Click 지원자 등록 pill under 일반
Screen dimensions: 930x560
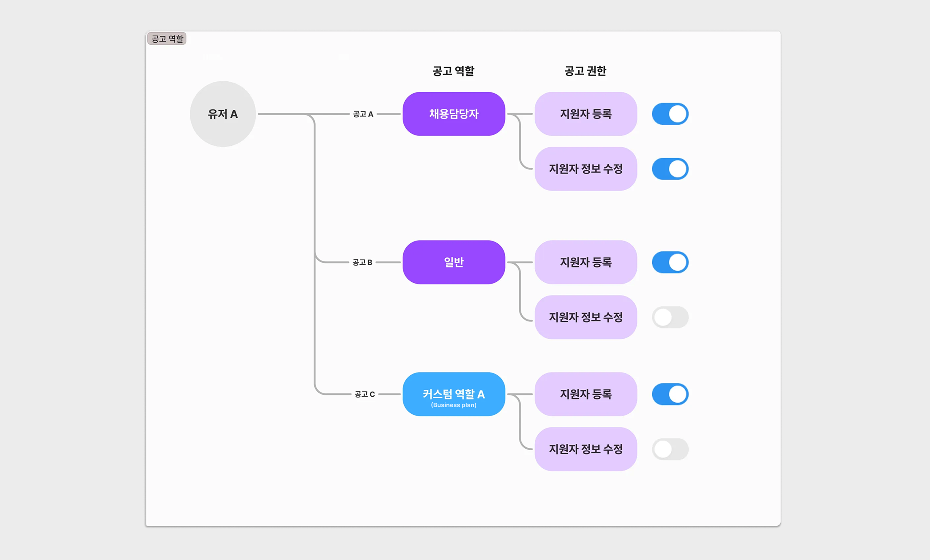click(585, 262)
